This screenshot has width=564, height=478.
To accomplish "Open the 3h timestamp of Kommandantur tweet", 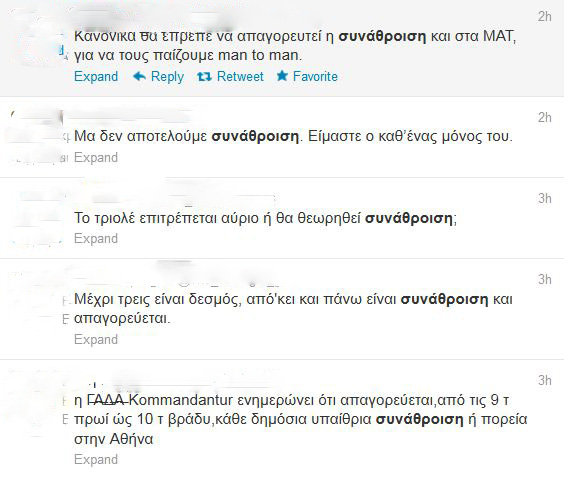I will (x=545, y=381).
